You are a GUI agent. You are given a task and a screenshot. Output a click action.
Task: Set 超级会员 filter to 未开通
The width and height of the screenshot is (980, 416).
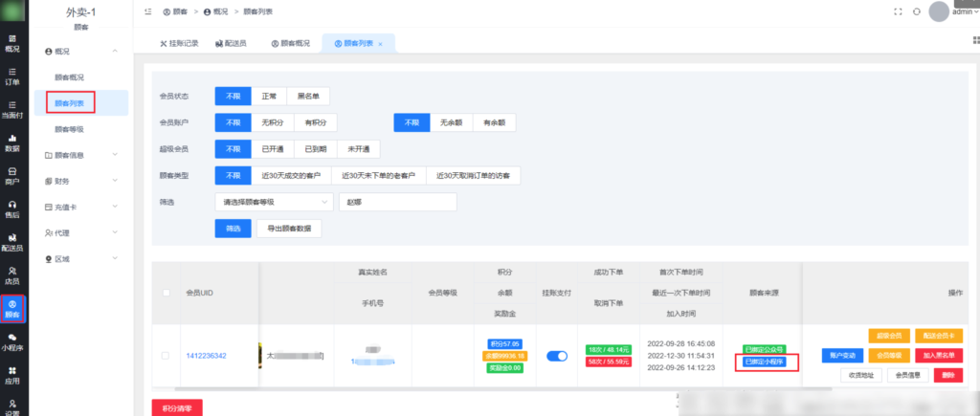coord(358,149)
